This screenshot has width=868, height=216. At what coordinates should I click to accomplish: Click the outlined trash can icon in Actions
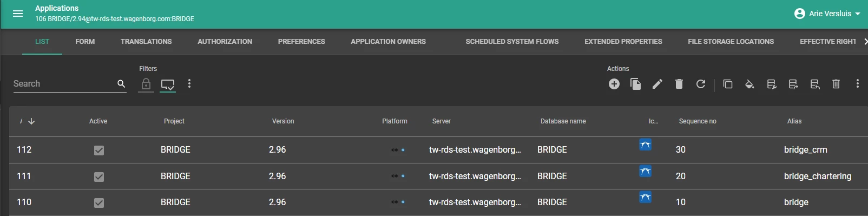click(x=836, y=84)
